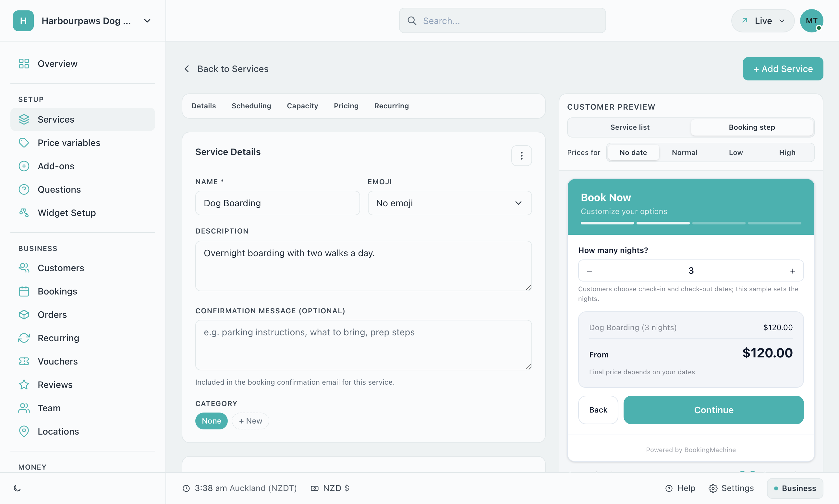Viewport: 839px width, 504px height.
Task: Switch preview to Service list
Action: pyautogui.click(x=629, y=127)
